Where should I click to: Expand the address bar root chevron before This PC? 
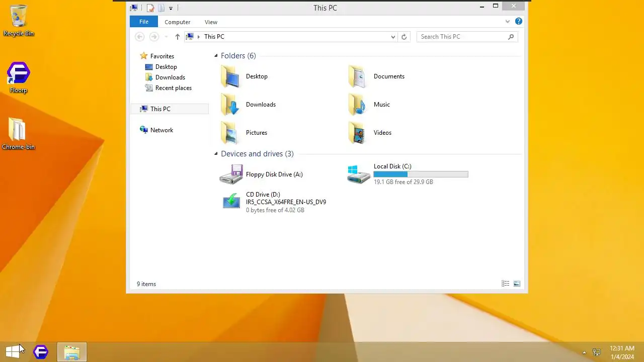pos(199,37)
